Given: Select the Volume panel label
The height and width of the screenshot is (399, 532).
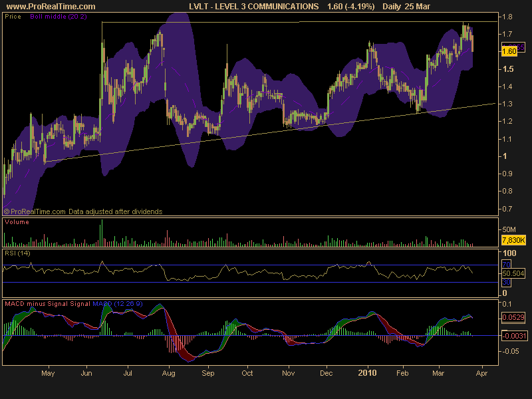Looking at the screenshot, I should click(x=17, y=222).
